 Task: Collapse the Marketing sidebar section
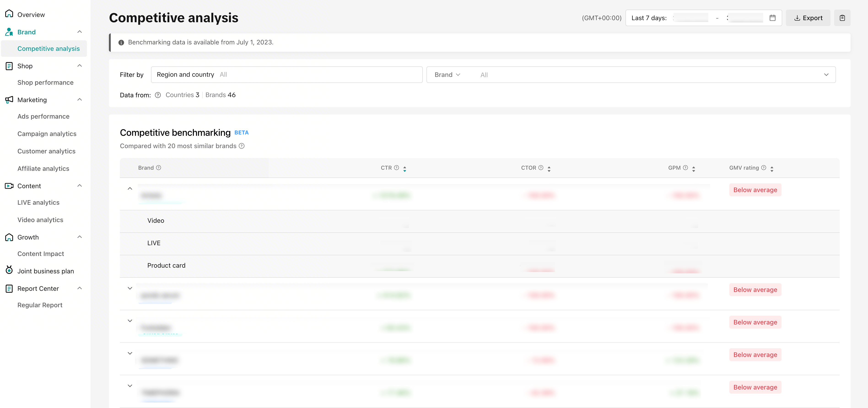click(x=80, y=99)
